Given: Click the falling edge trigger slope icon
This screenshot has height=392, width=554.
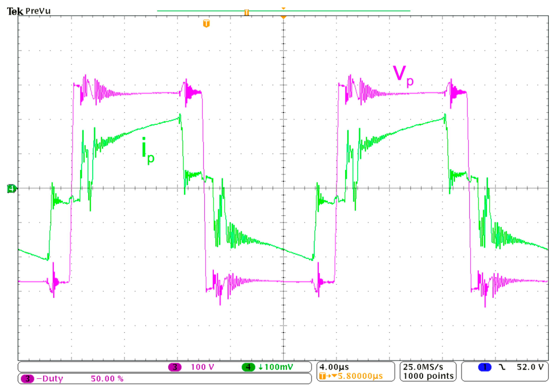Looking at the screenshot, I should click(502, 367).
